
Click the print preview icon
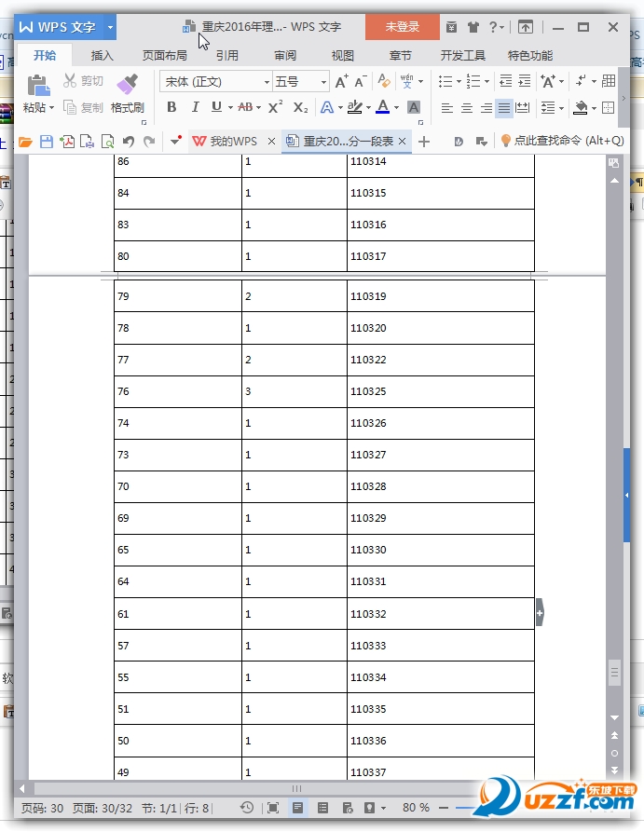107,142
